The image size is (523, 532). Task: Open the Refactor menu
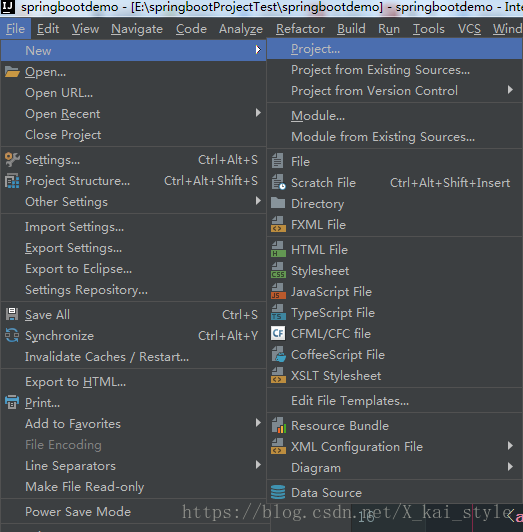(x=300, y=29)
